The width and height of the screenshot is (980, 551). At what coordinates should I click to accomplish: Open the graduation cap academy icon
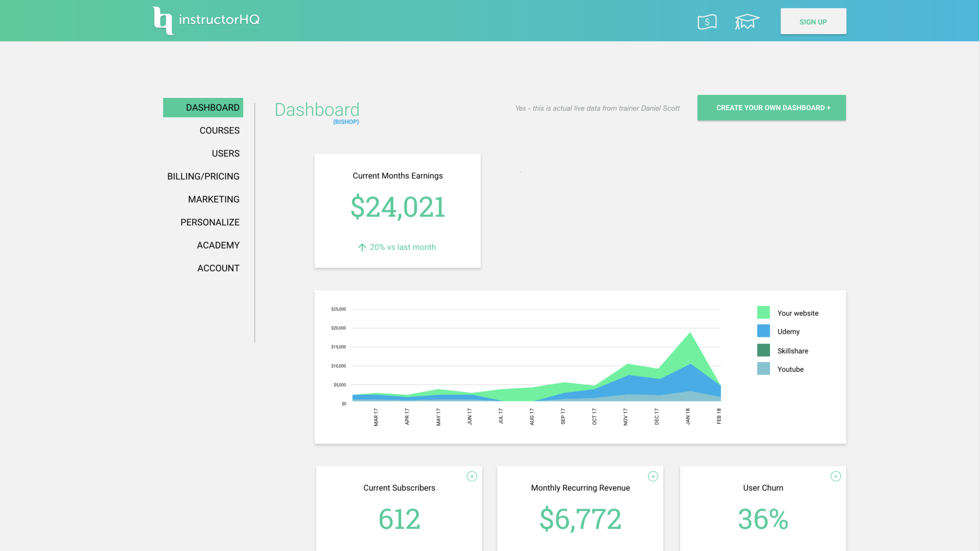pyautogui.click(x=747, y=21)
